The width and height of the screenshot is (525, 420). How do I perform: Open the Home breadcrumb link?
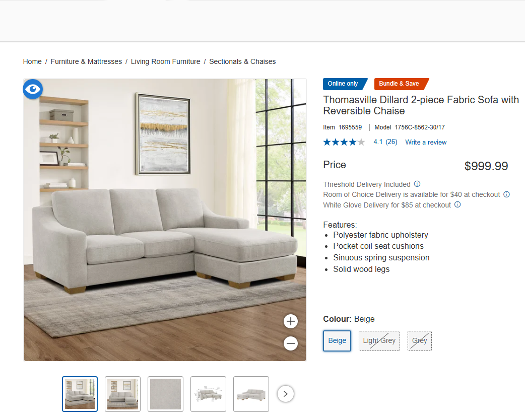[32, 61]
